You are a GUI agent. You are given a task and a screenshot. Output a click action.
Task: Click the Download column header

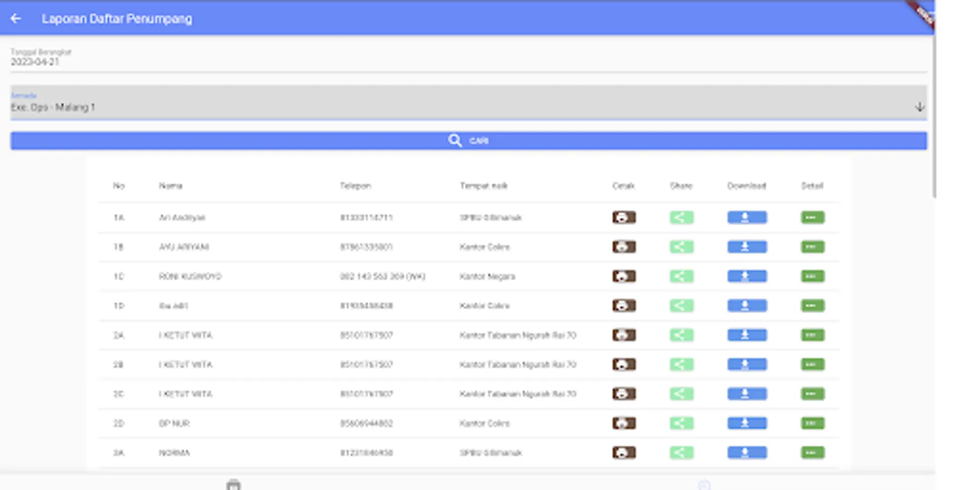[x=746, y=186]
